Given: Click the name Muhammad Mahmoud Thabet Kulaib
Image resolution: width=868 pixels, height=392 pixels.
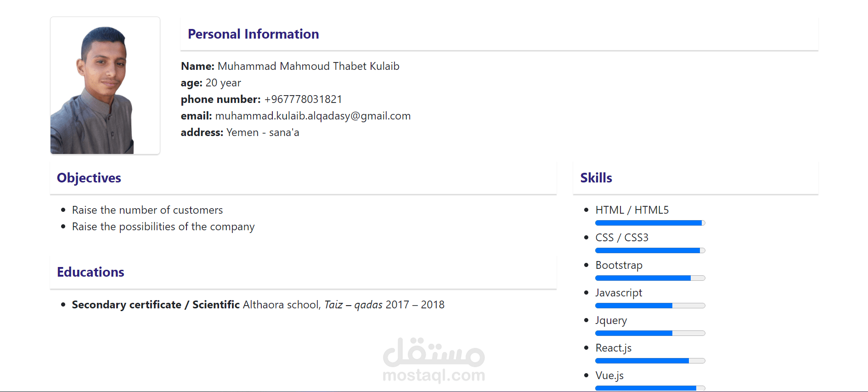Looking at the screenshot, I should (308, 66).
